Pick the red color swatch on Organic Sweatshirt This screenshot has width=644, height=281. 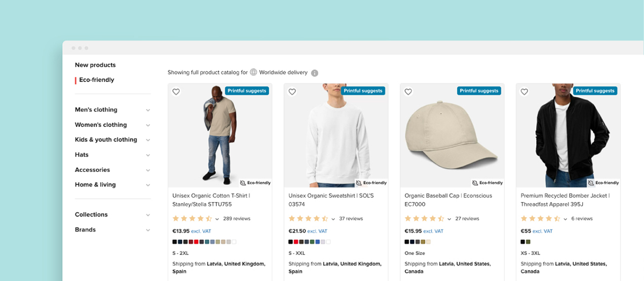click(x=296, y=242)
